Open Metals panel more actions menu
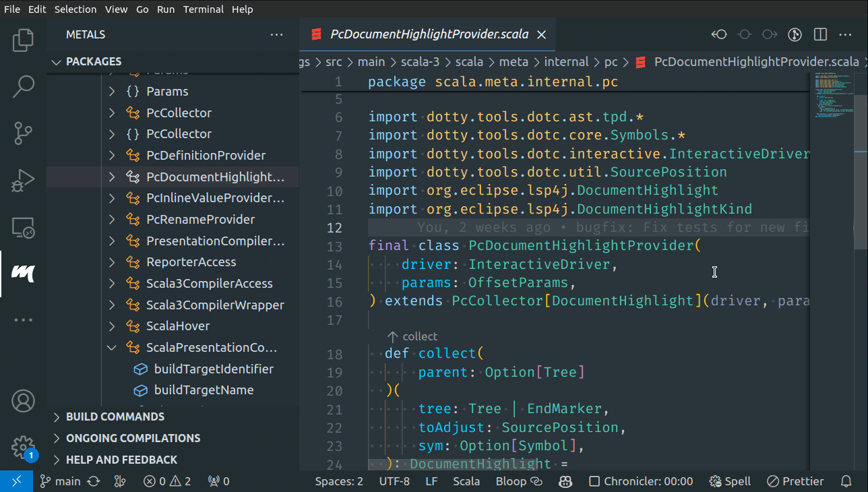The width and height of the screenshot is (868, 492). [276, 34]
